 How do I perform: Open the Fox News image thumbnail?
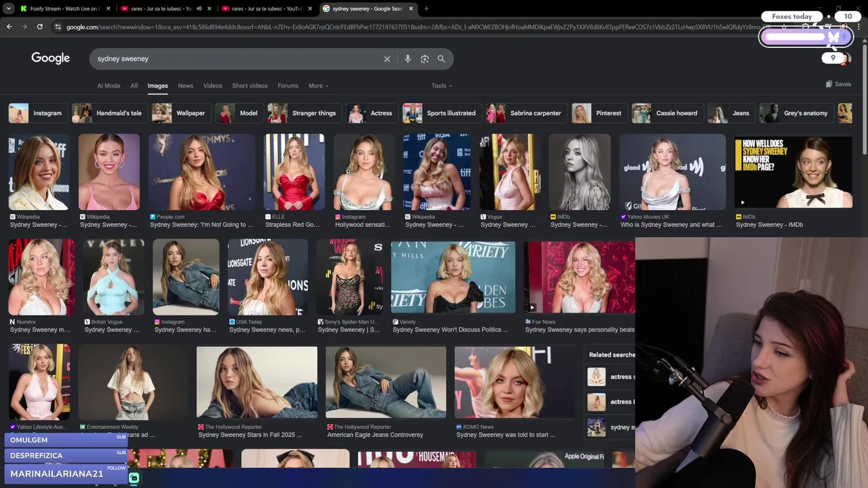click(580, 277)
